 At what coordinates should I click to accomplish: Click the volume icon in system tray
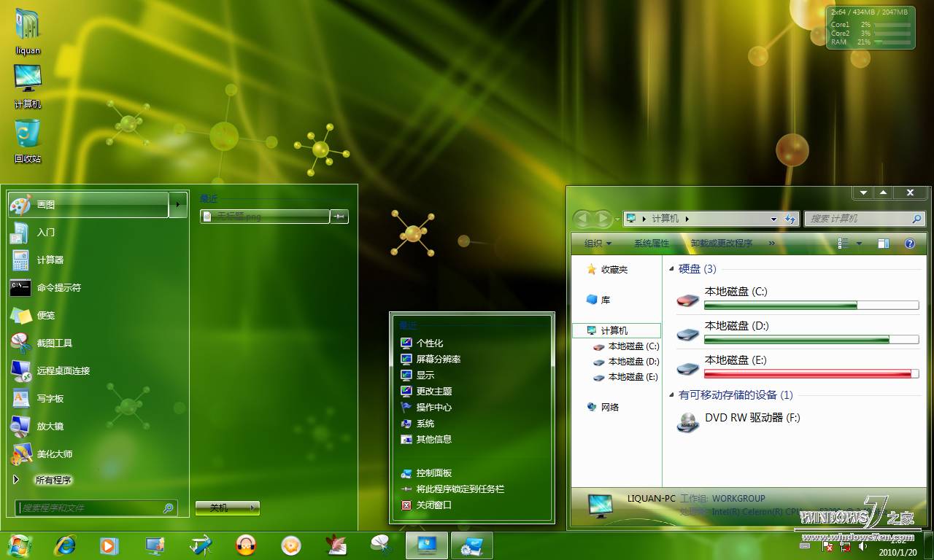(x=862, y=545)
